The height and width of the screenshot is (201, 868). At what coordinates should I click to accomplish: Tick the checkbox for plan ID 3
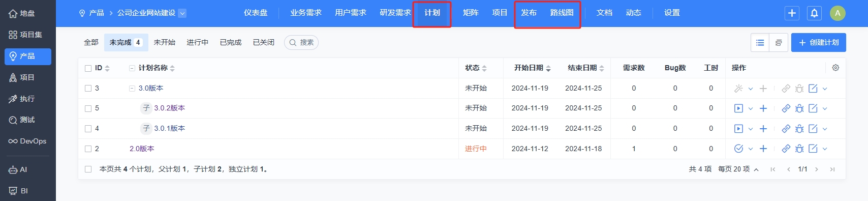tap(88, 89)
